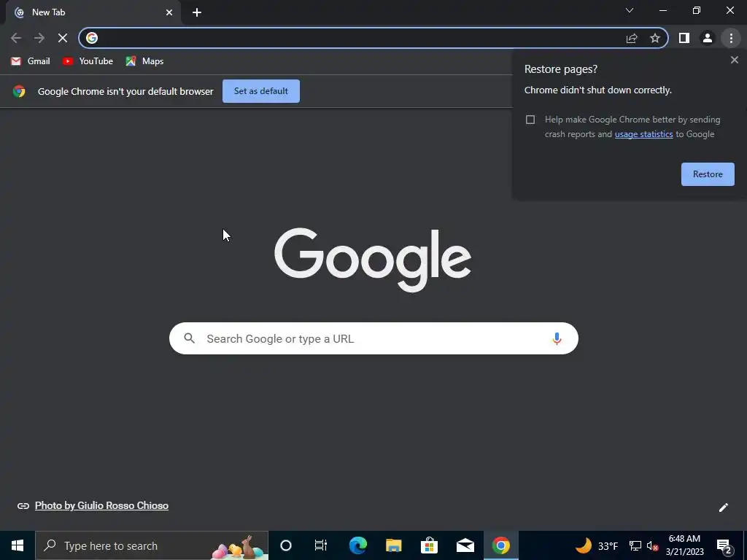
Task: Open Task View on taskbar
Action: (x=321, y=545)
